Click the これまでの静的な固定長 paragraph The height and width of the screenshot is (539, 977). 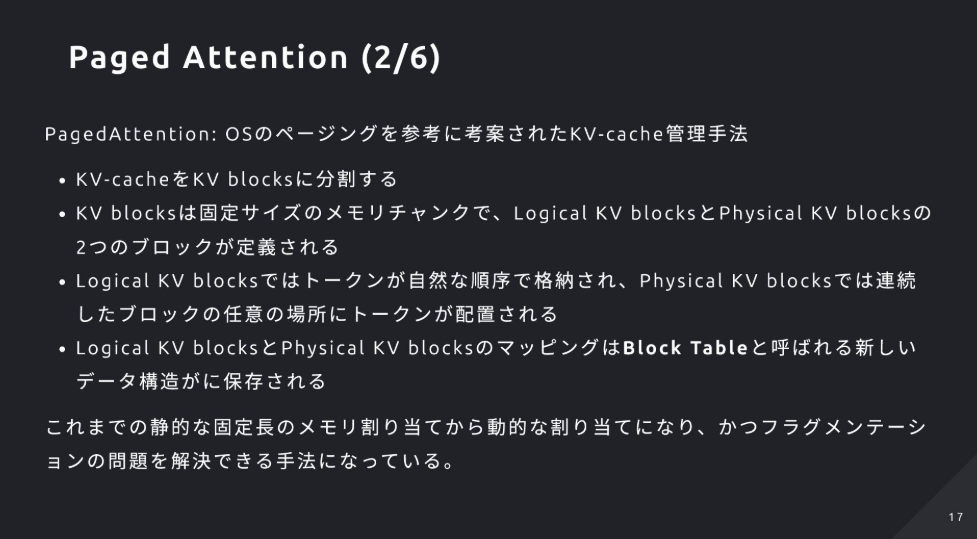click(486, 427)
